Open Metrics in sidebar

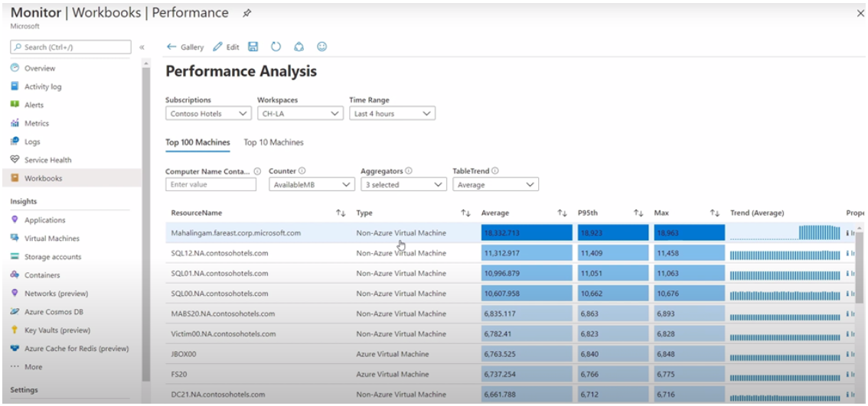coord(37,123)
